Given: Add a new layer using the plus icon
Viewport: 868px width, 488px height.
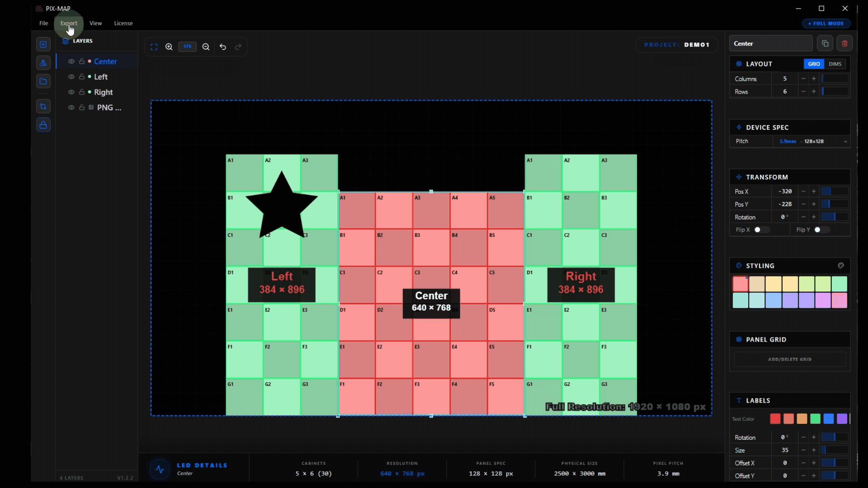Looking at the screenshot, I should coord(43,44).
